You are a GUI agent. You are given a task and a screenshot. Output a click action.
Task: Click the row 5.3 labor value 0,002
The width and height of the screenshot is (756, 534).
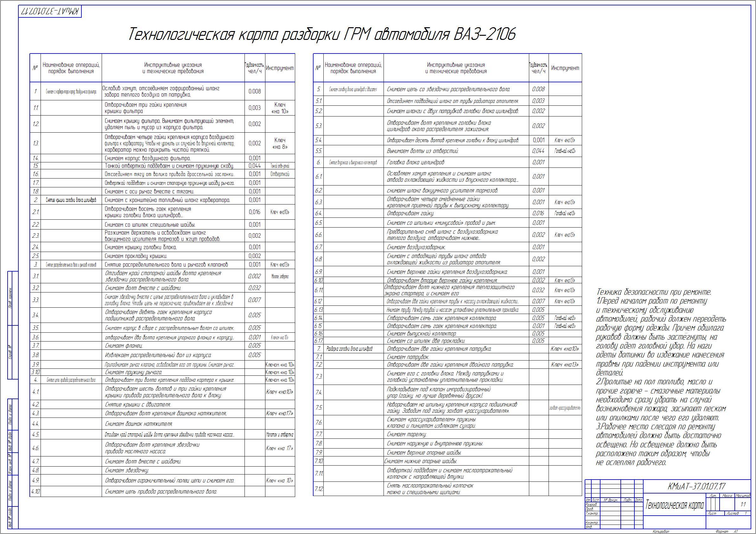tap(538, 126)
